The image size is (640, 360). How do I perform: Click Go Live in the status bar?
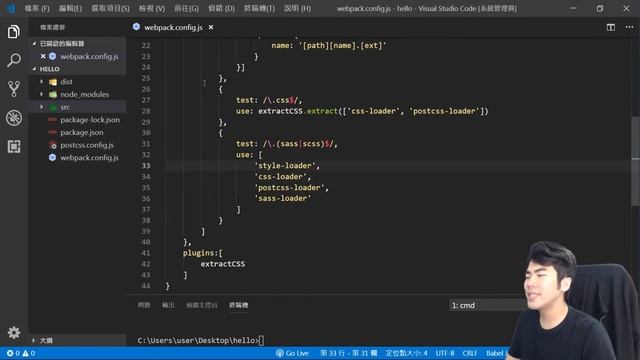(293, 353)
